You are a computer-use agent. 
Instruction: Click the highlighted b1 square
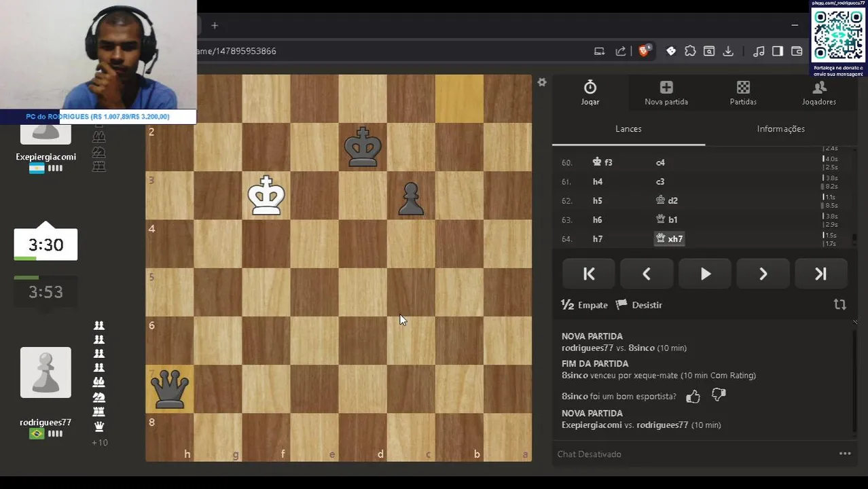click(459, 98)
